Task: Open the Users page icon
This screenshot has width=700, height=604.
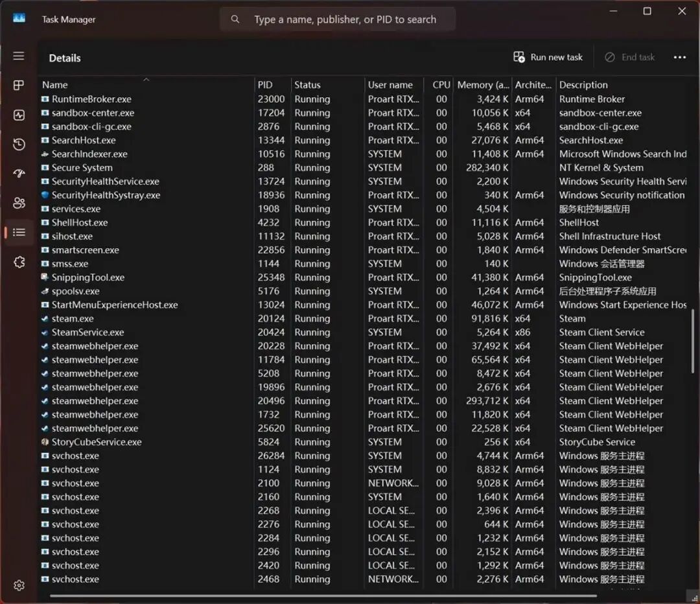Action: pos(19,203)
